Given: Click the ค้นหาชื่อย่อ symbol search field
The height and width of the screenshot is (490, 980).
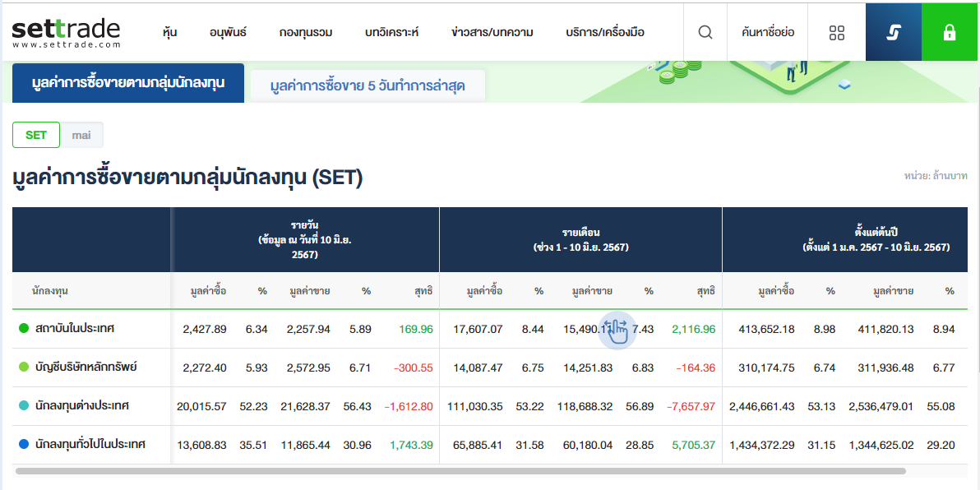Looking at the screenshot, I should 767,32.
